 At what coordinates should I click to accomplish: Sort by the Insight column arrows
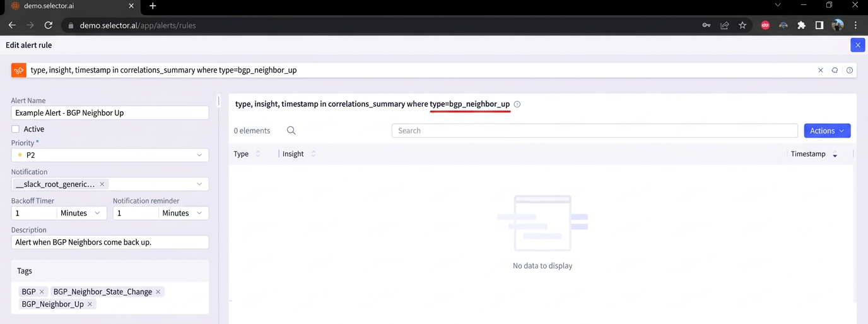click(314, 154)
